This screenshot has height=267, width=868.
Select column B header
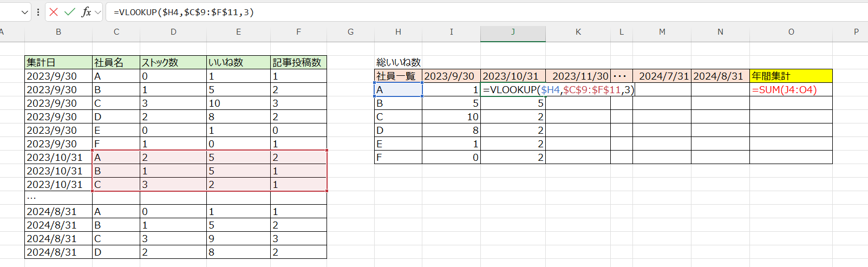point(58,32)
